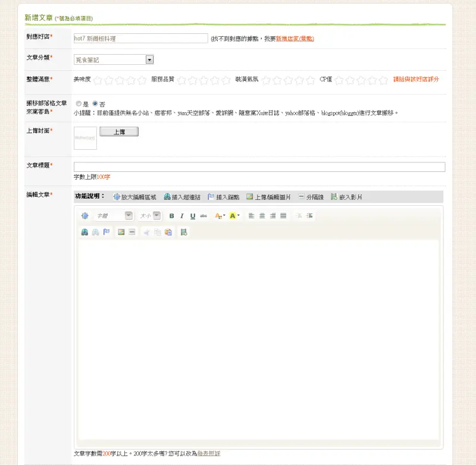Click the 發表短評 link
This screenshot has height=465, width=476.
[x=209, y=454]
